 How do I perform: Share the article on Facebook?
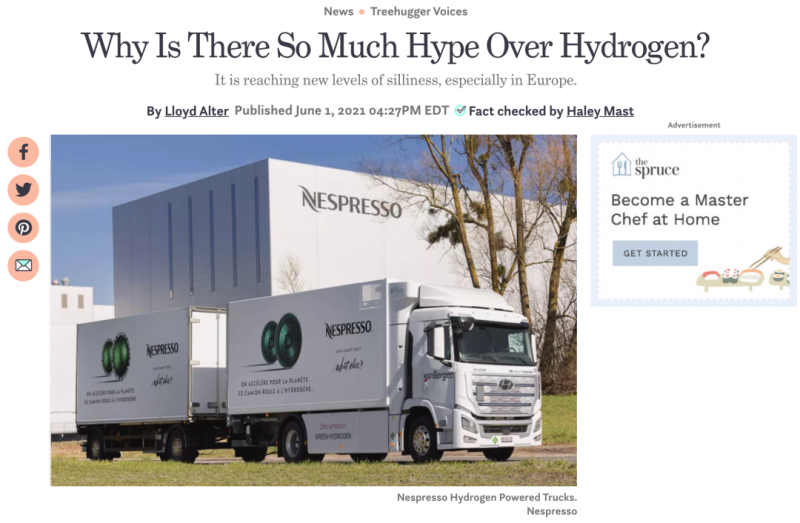tap(23, 152)
